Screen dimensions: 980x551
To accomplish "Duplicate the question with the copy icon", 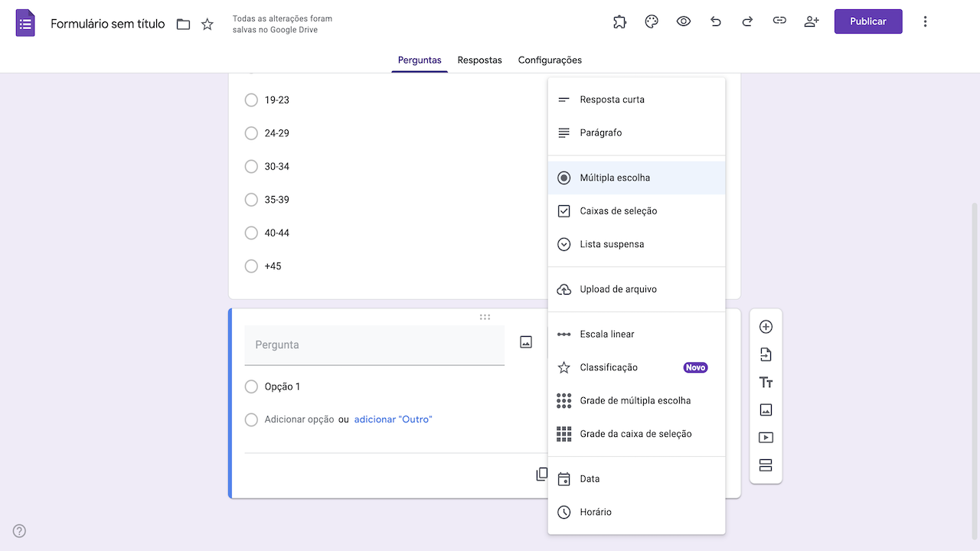I will 543,474.
